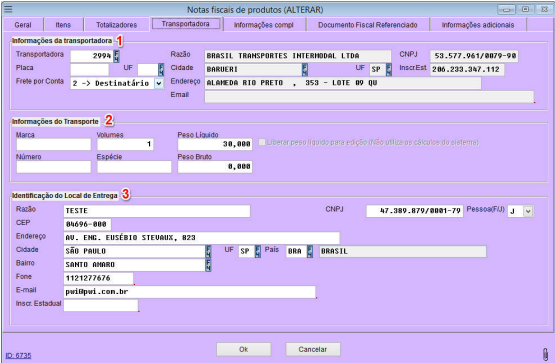Open the hamburger menu in title bar
The image size is (555, 363).
pyautogui.click(x=8, y=9)
